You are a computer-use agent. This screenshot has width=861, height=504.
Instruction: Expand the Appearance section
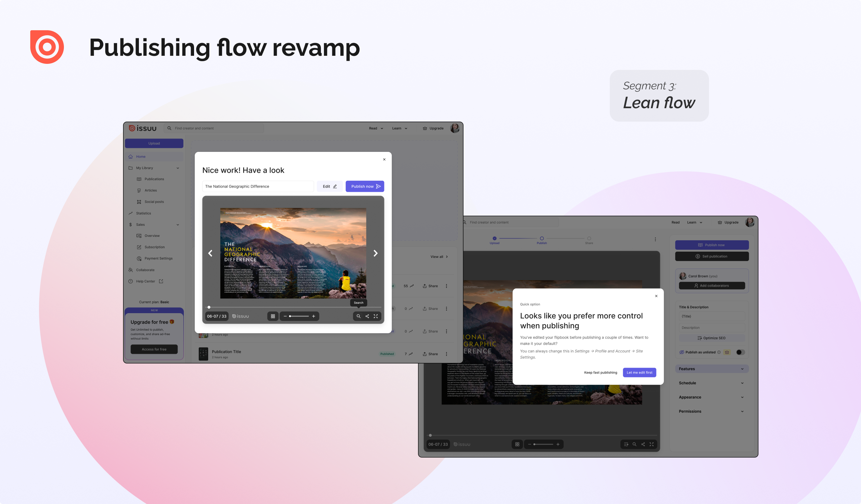click(712, 397)
